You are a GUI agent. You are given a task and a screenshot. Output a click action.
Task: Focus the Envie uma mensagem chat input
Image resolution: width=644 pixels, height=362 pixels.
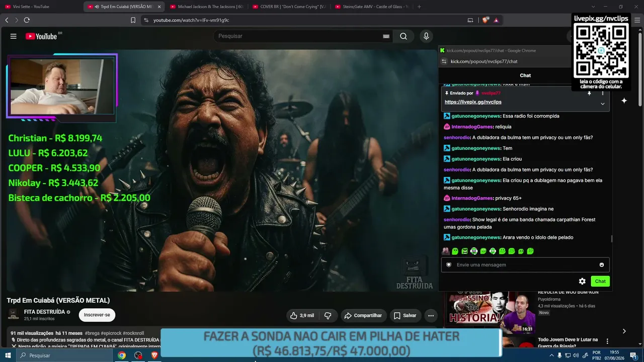point(525,265)
